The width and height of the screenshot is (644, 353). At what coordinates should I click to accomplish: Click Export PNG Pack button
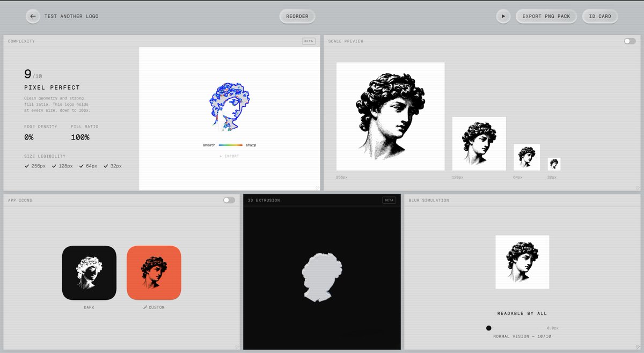[x=546, y=16]
